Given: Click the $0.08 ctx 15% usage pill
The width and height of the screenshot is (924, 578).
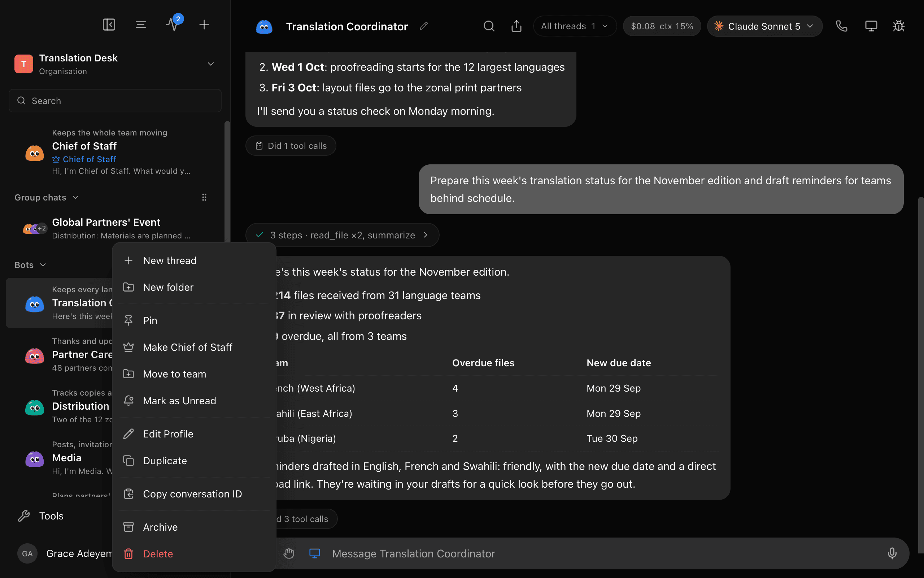Looking at the screenshot, I should pos(662,26).
